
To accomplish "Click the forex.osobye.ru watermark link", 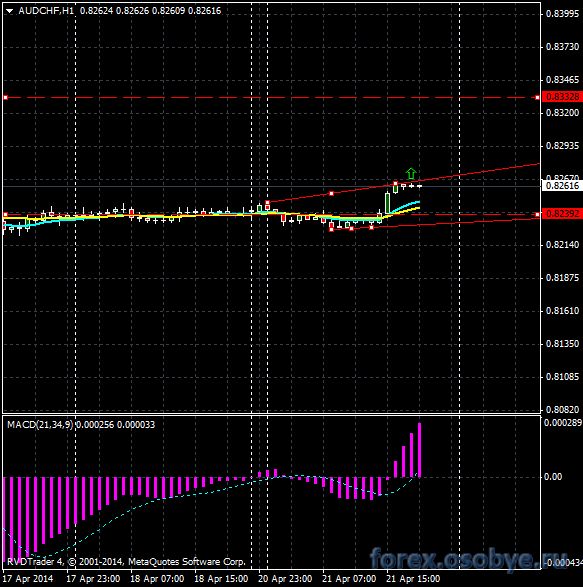I will tap(468, 559).
